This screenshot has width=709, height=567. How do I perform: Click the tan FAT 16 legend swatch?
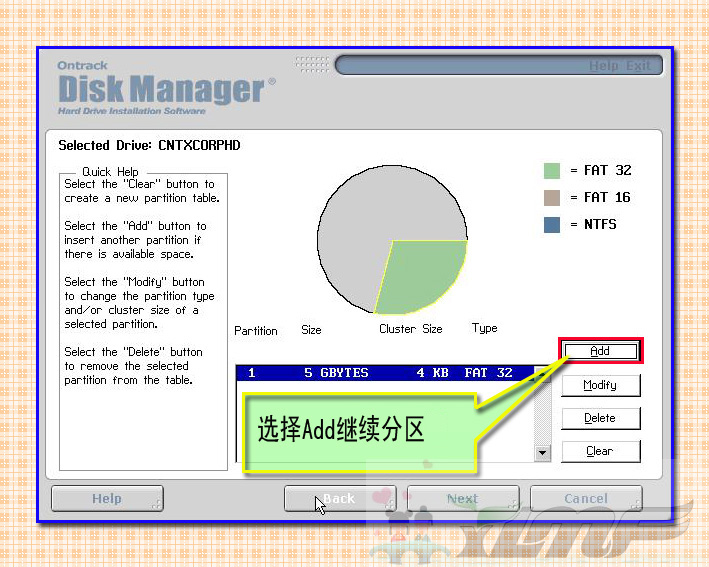552,198
